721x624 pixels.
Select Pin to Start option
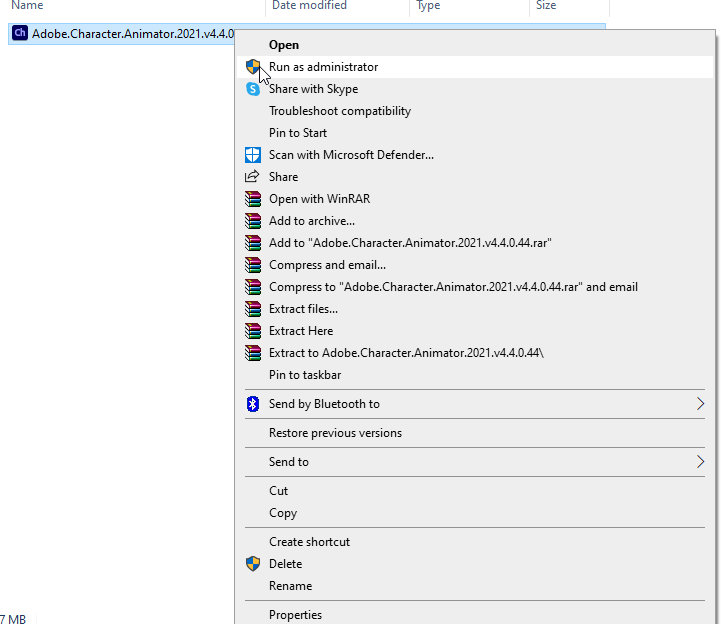click(x=297, y=133)
